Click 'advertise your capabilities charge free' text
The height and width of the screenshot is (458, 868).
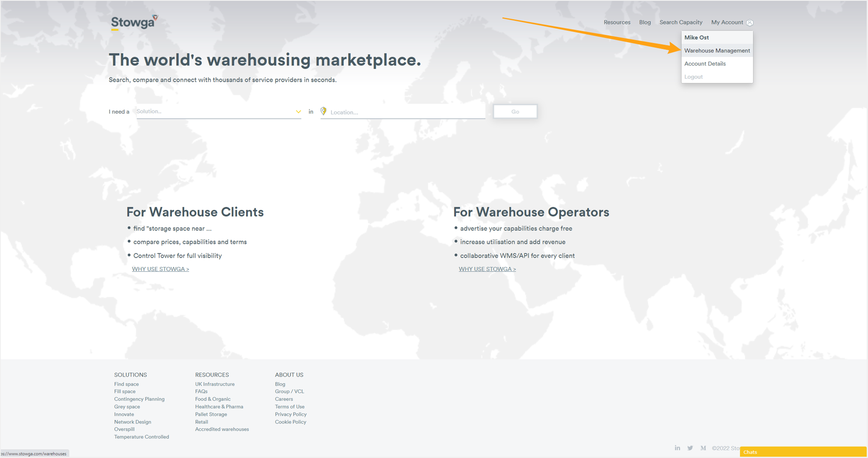(516, 228)
